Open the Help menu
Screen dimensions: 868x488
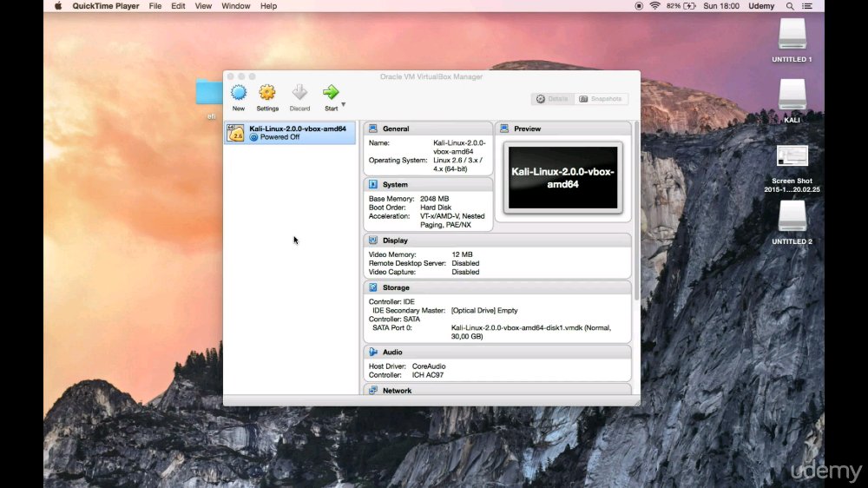coord(268,6)
